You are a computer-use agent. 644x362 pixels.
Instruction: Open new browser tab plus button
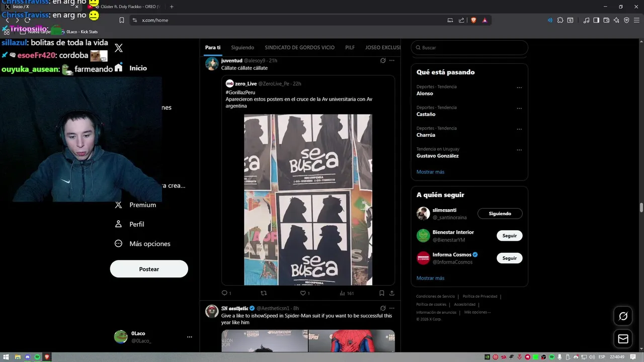coord(172,7)
